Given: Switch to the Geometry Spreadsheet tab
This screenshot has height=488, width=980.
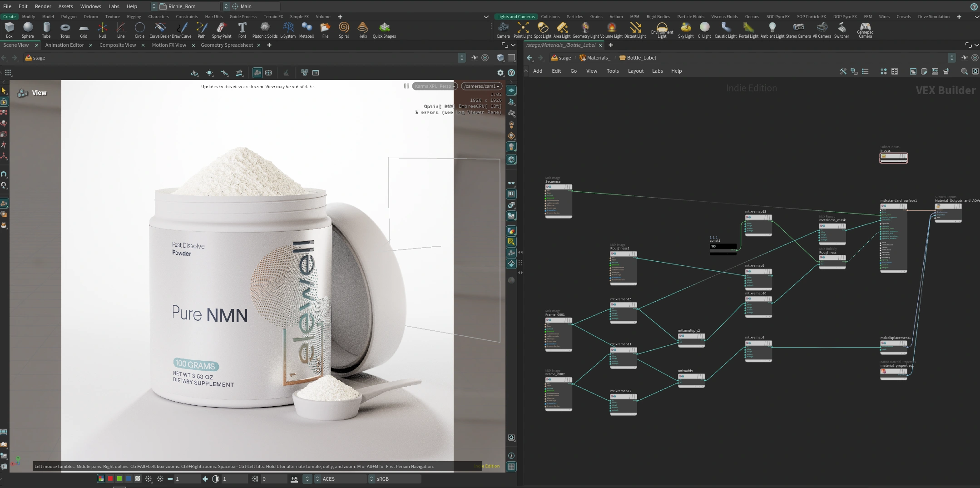Looking at the screenshot, I should click(x=227, y=45).
